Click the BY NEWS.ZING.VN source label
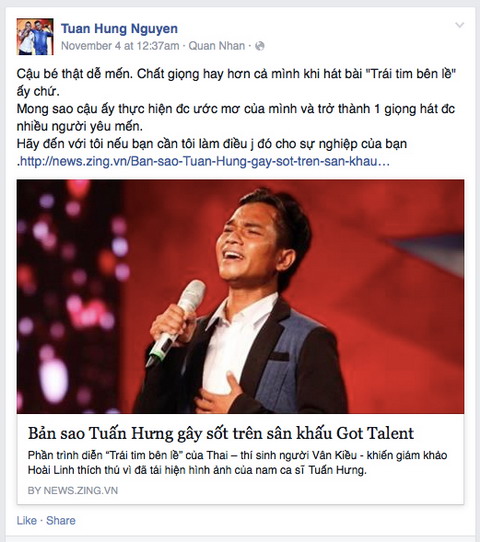The image size is (480, 542). [73, 490]
